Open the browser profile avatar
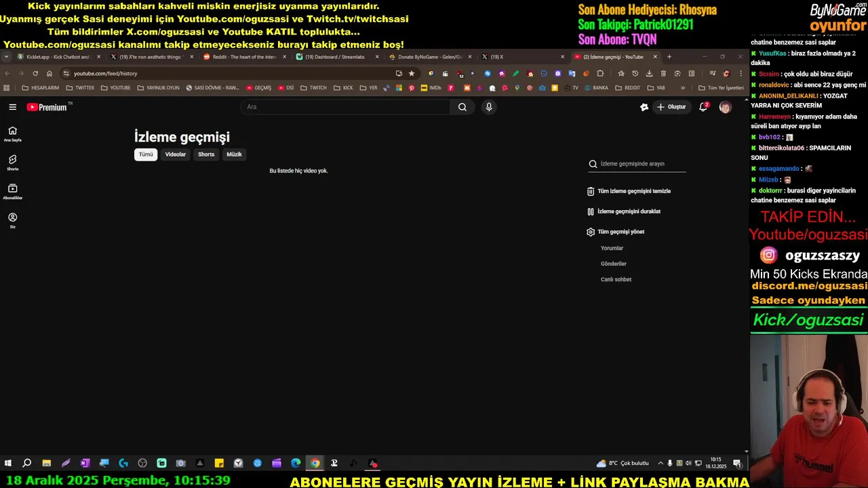This screenshot has height=488, width=868. point(726,73)
